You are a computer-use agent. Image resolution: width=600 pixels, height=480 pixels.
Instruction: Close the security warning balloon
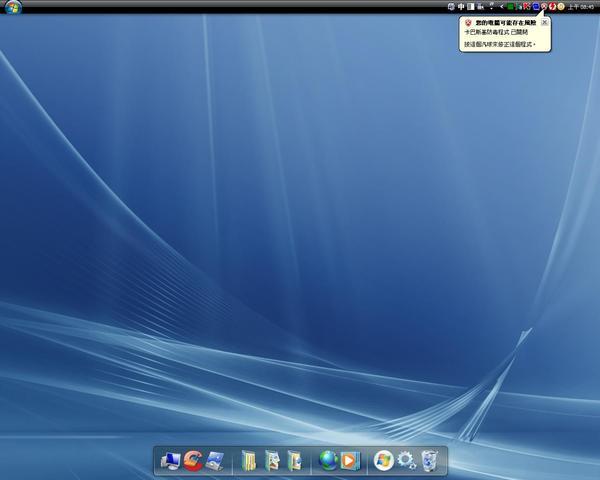tap(544, 22)
